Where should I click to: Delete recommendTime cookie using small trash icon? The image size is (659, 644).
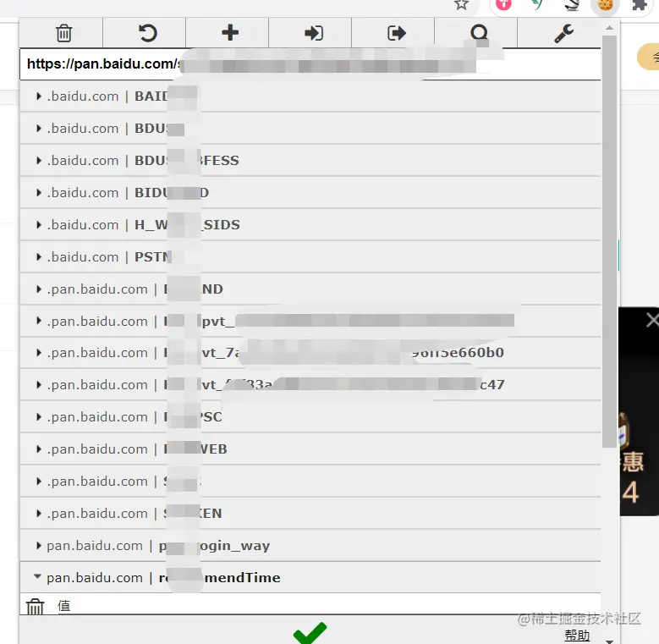tap(35, 606)
